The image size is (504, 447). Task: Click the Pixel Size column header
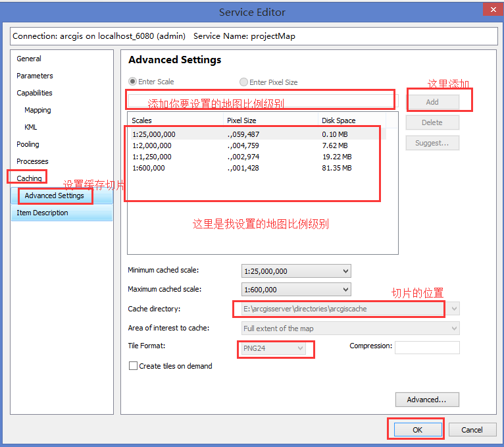pyautogui.click(x=270, y=120)
